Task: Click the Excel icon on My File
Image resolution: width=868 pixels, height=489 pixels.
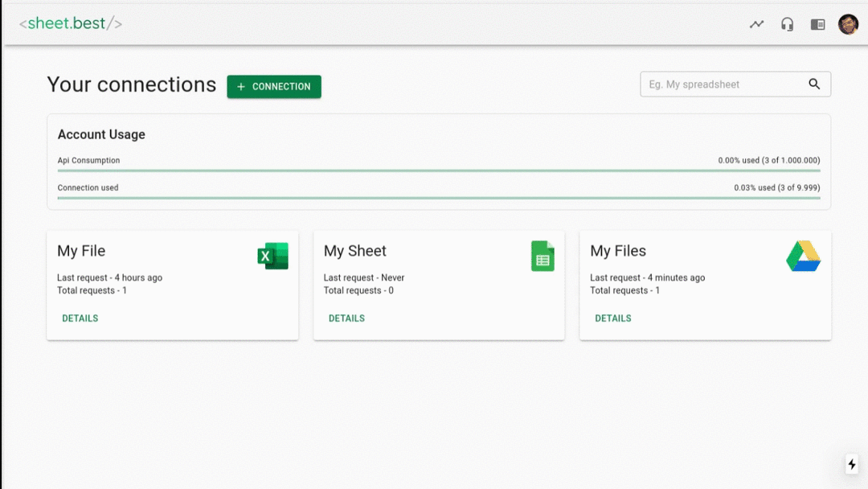Action: pyautogui.click(x=272, y=256)
